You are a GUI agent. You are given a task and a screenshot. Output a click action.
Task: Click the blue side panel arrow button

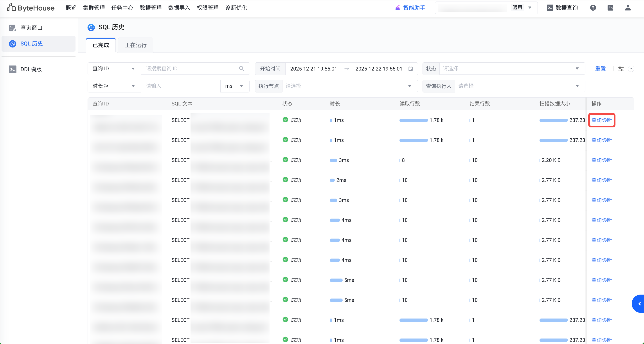click(x=639, y=304)
